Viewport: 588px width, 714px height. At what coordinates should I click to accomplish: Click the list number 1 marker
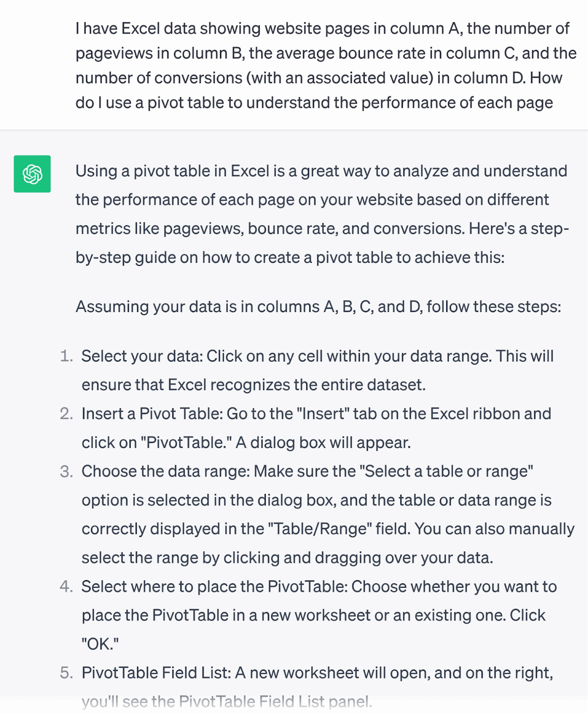(66, 357)
